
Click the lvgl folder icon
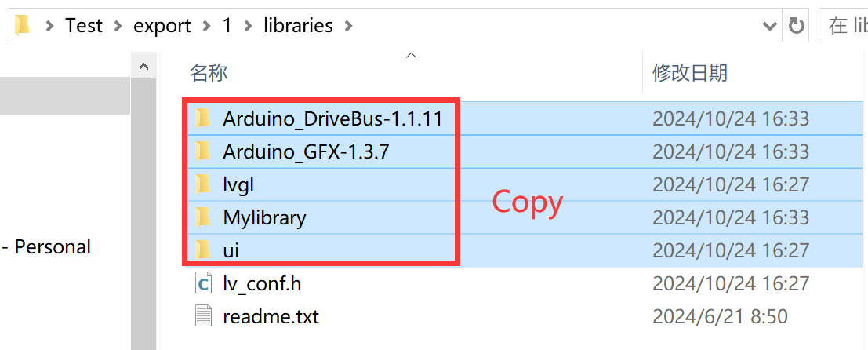click(x=203, y=184)
